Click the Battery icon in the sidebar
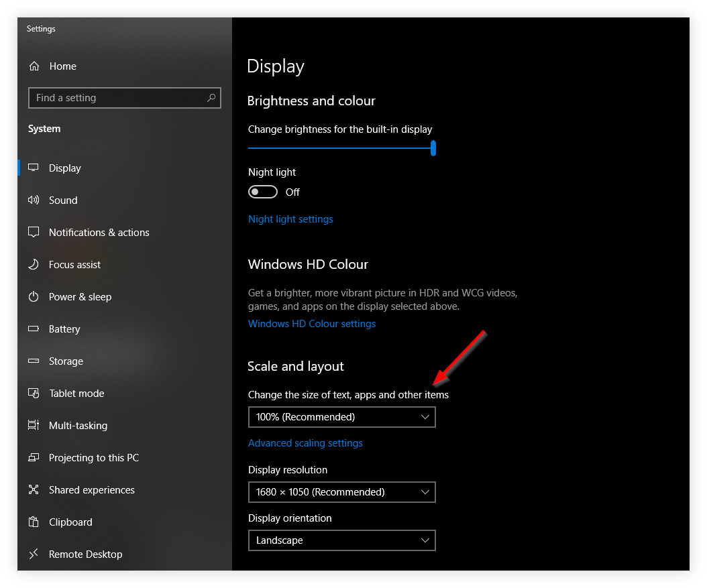 (34, 329)
